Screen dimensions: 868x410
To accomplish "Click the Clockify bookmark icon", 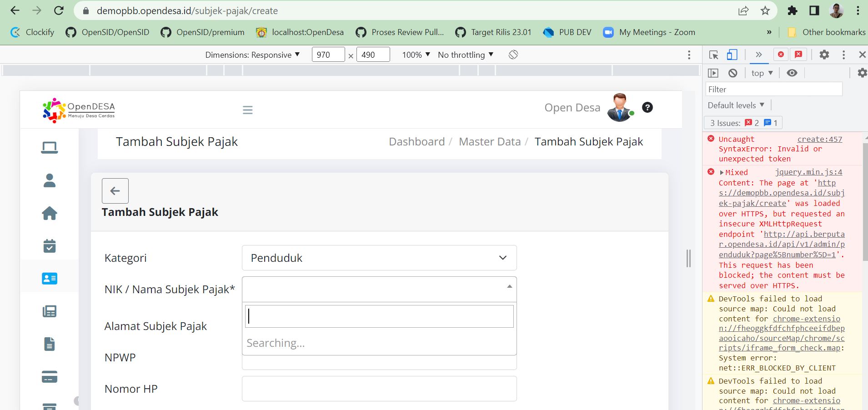I will tap(15, 32).
